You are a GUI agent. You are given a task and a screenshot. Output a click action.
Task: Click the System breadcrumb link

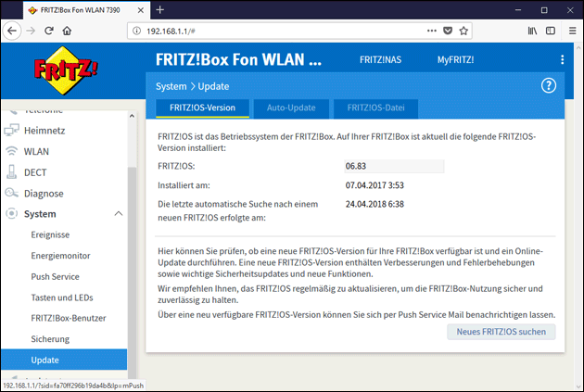(171, 86)
